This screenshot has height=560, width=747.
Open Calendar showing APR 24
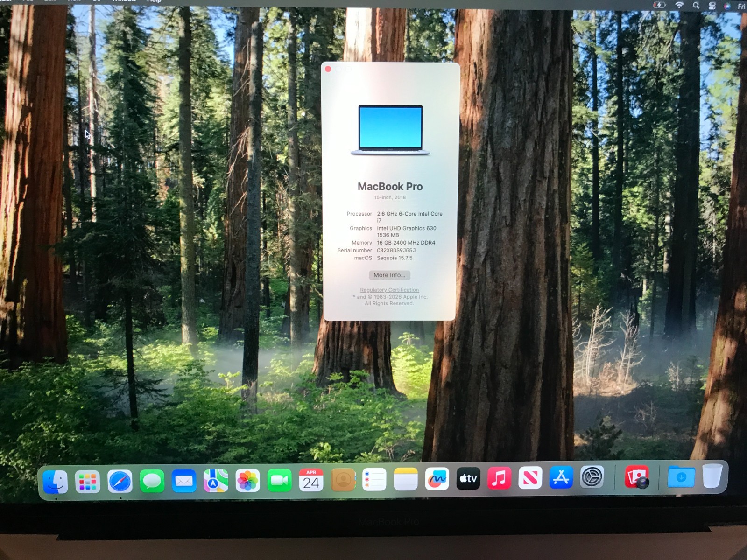[311, 480]
